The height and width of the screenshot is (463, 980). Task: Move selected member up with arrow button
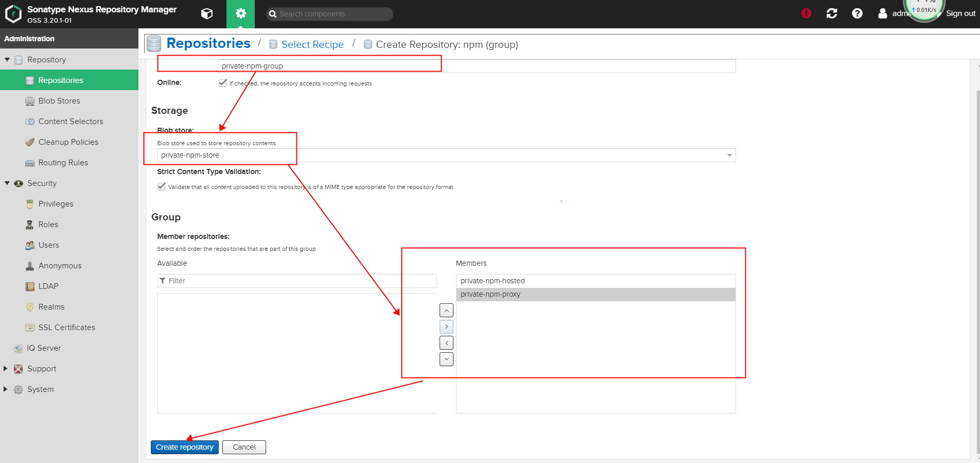coord(446,311)
